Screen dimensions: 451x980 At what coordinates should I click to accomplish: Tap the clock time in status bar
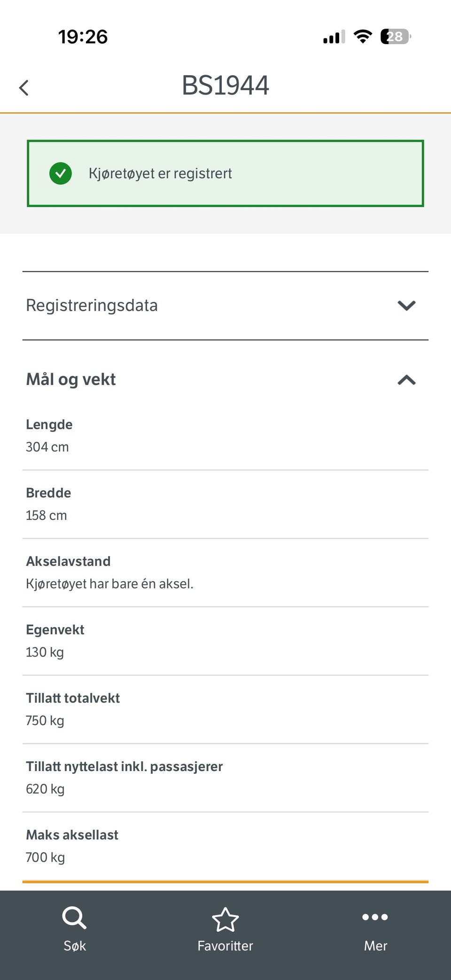pos(83,37)
